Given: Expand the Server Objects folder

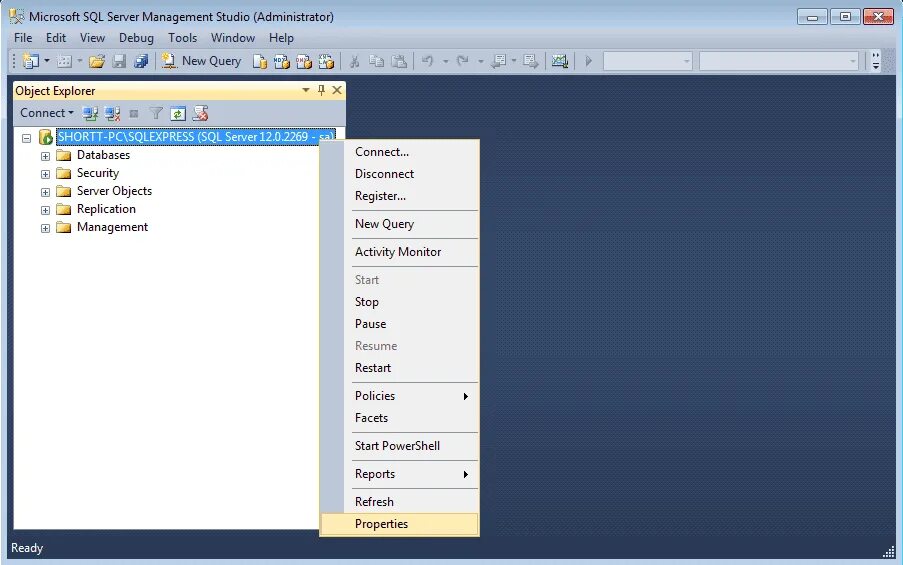Looking at the screenshot, I should pyautogui.click(x=45, y=192).
